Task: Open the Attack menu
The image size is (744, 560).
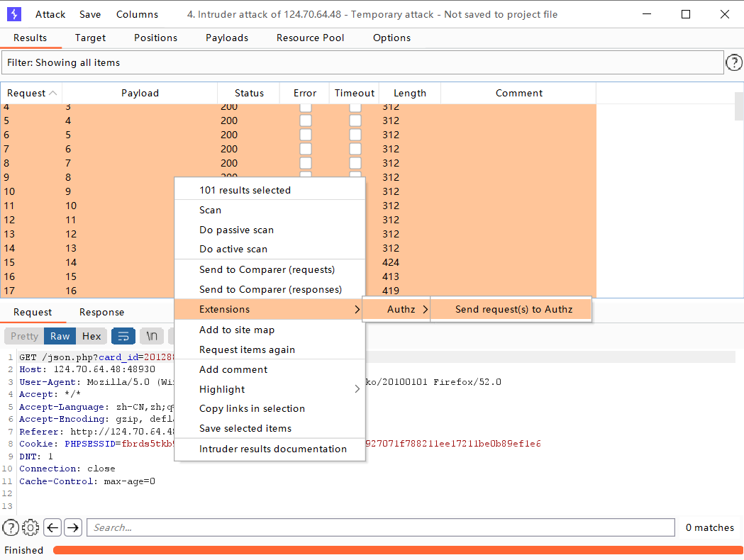Action: (x=50, y=14)
